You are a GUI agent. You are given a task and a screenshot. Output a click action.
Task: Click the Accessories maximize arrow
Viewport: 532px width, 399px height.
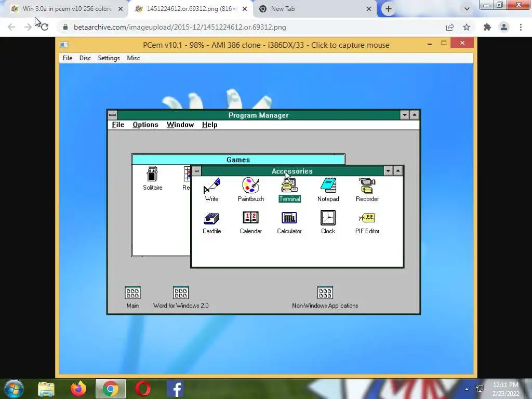click(397, 171)
